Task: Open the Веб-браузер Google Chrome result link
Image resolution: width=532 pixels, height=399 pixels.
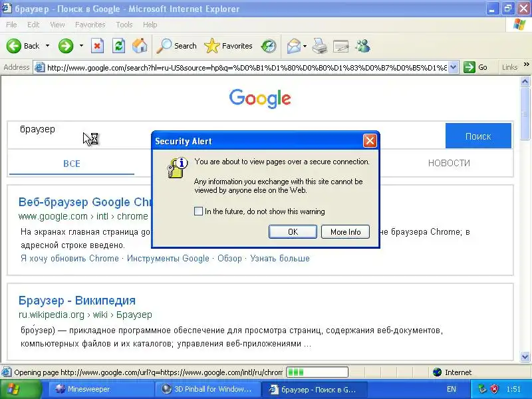Action: [85, 202]
